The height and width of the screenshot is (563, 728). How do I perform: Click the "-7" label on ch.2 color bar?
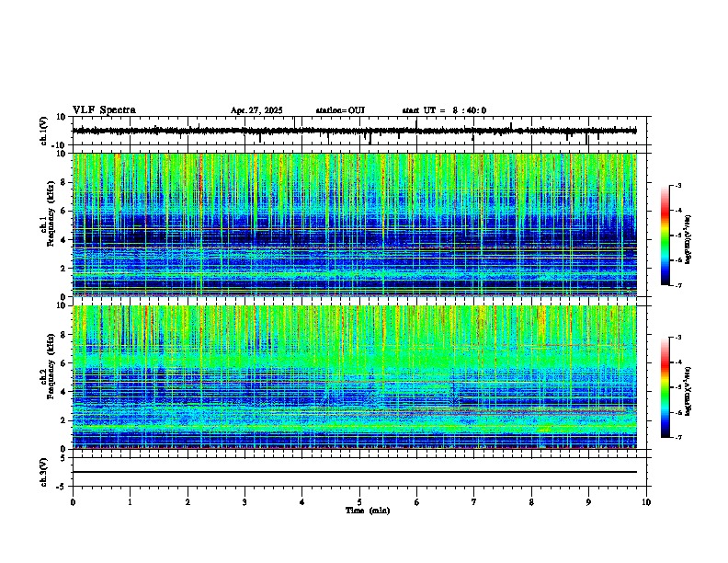(x=677, y=437)
